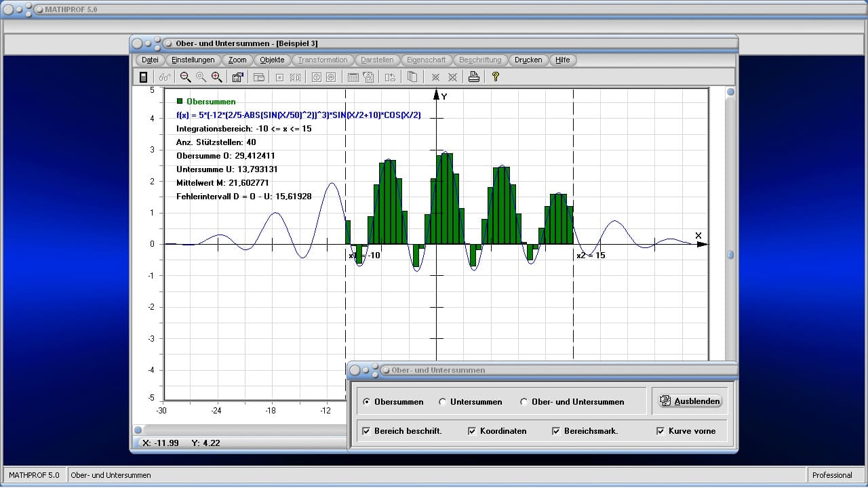The height and width of the screenshot is (488, 868).
Task: Toggle the Kurve vorne checkbox
Action: coord(660,431)
